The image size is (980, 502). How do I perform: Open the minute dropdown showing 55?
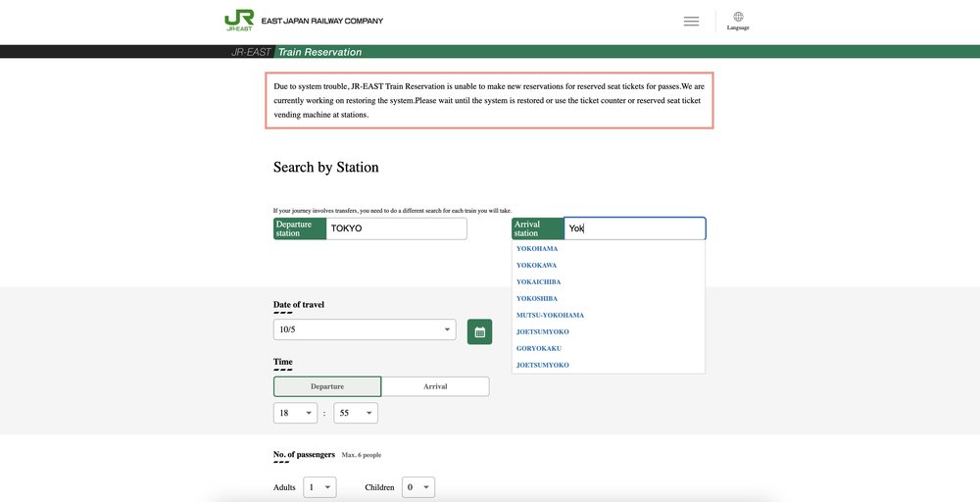(356, 414)
